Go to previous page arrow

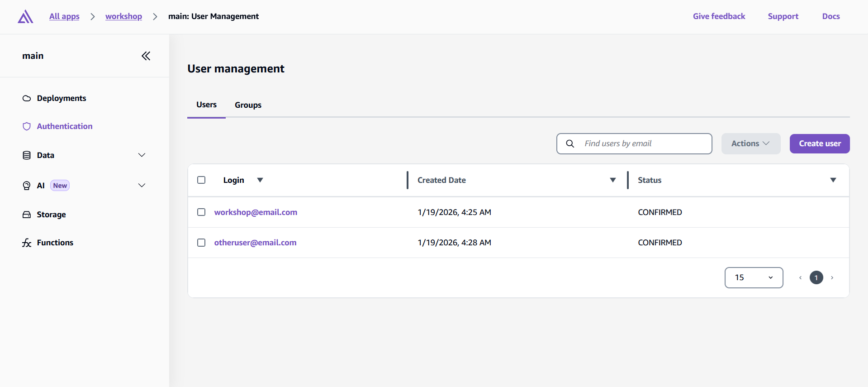800,277
